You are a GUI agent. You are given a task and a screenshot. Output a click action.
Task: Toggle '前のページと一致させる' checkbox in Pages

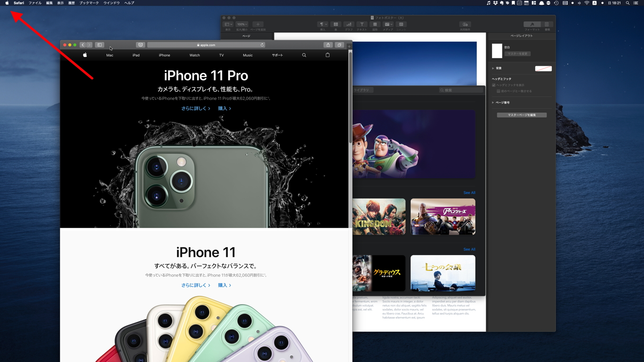(499, 91)
